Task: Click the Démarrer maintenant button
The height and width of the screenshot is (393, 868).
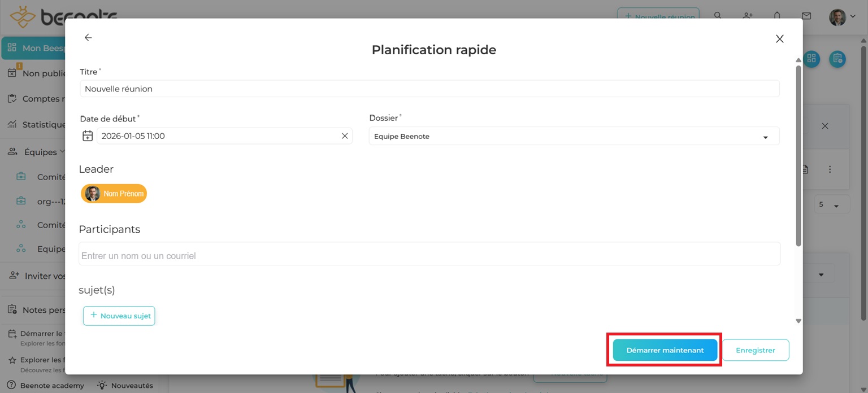Action: (x=665, y=350)
